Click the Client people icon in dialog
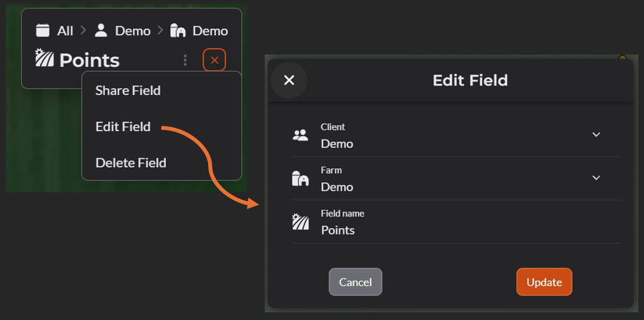The image size is (644, 320). click(300, 135)
